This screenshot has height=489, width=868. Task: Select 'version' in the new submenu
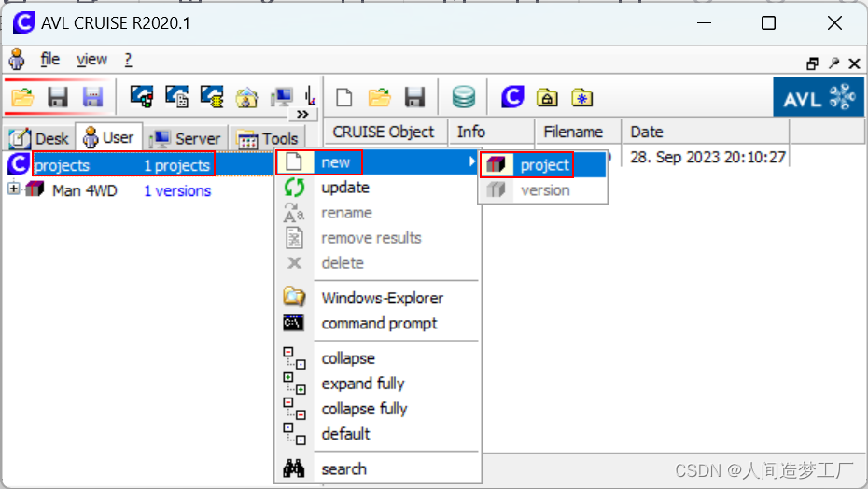tap(542, 190)
